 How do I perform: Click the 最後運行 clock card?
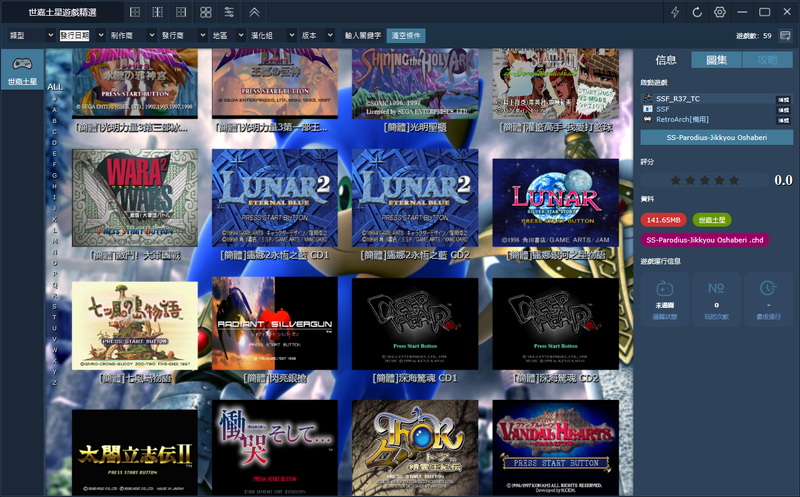coord(768,299)
